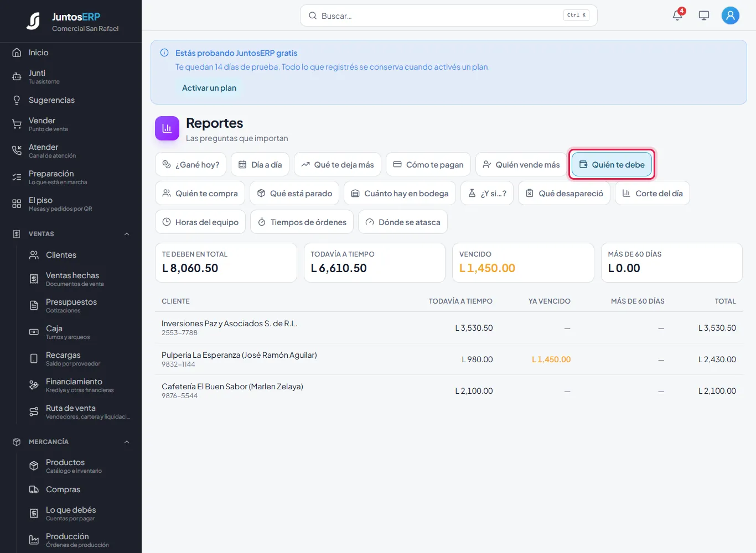Click the Vender shopping cart icon
This screenshot has width=756, height=553.
[17, 124]
